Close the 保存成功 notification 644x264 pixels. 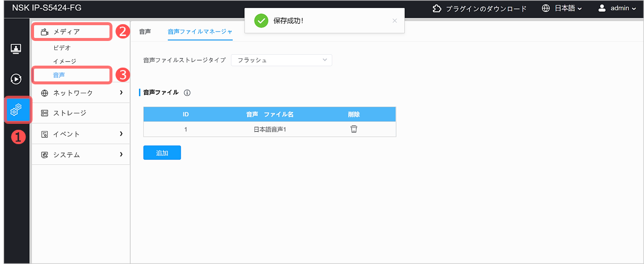[394, 21]
